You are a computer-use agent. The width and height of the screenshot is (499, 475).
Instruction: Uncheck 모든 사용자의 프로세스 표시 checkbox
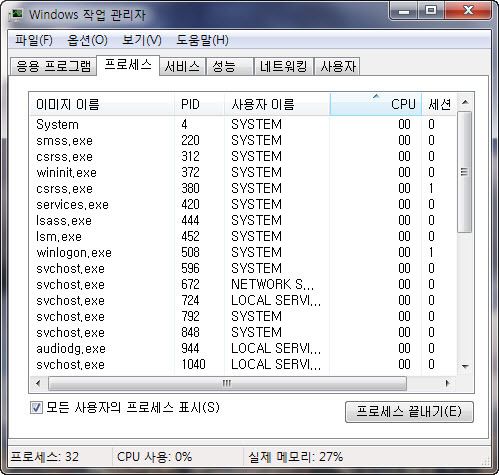pos(36,408)
